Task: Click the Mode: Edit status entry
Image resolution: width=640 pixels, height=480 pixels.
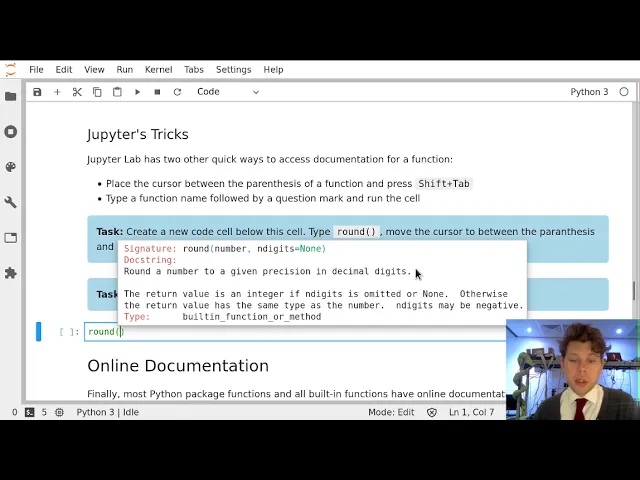Action: 391,412
